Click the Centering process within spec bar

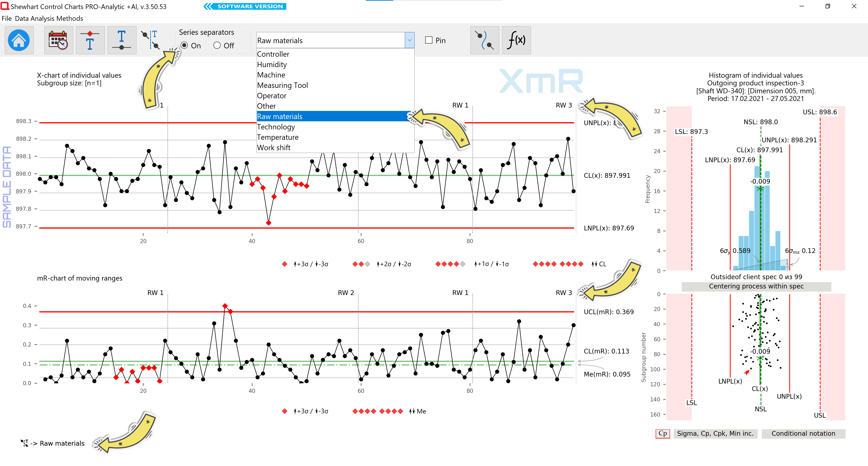[756, 287]
